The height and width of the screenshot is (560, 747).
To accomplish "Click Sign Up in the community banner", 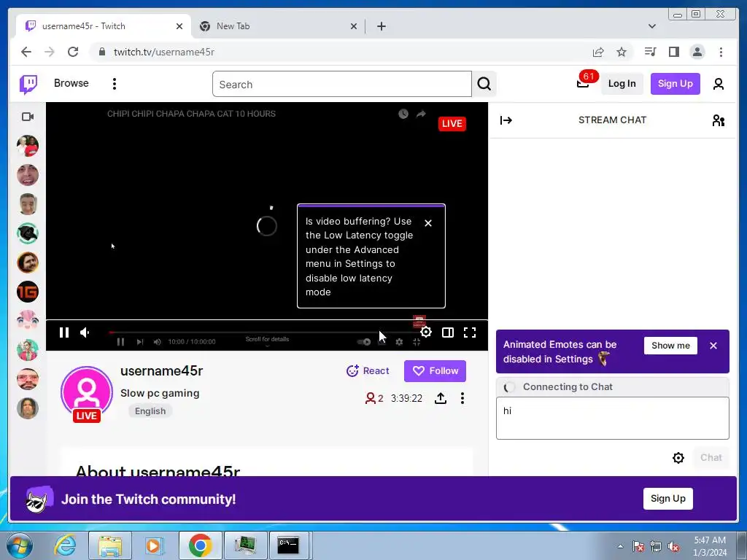I will (668, 499).
